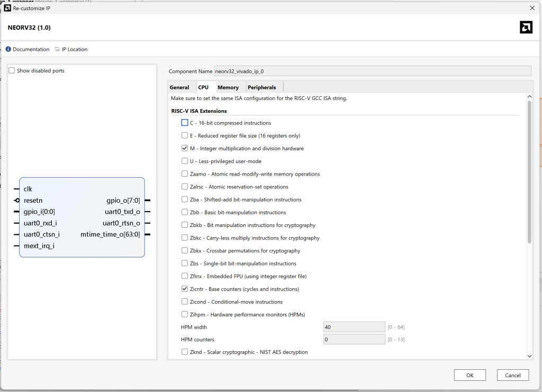Select the uart0_ctsn_i port label
542x392 pixels.
[41, 234]
